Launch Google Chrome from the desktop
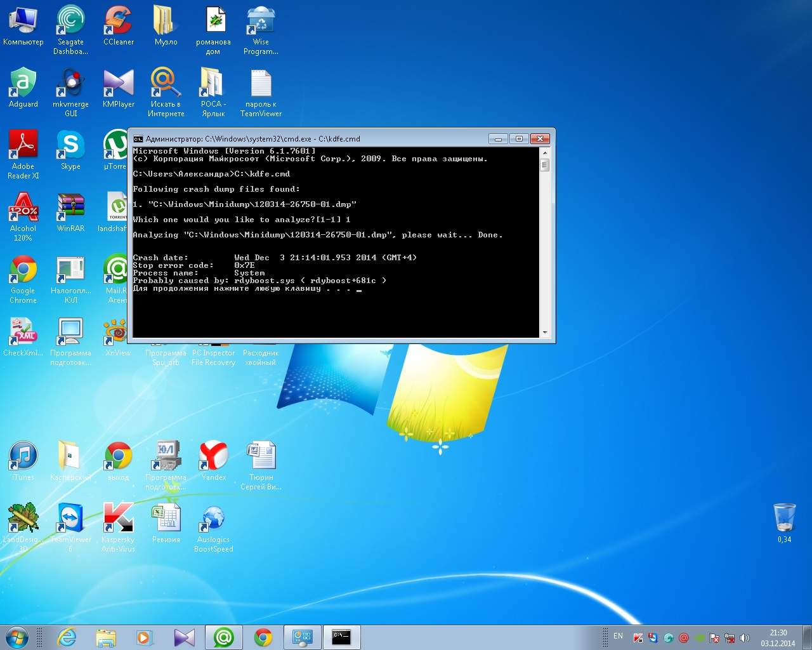 click(x=23, y=279)
